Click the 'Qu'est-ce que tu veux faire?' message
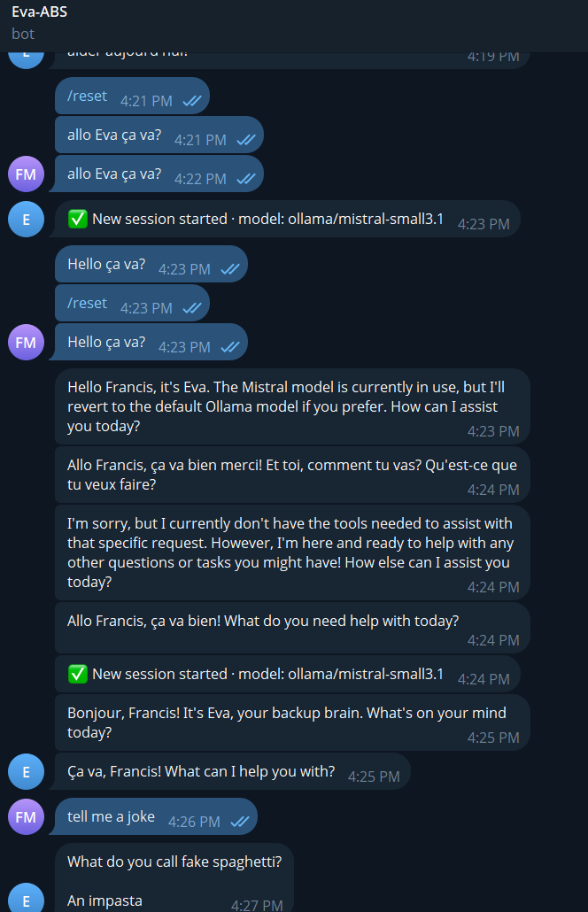The image size is (588, 912). click(294, 475)
